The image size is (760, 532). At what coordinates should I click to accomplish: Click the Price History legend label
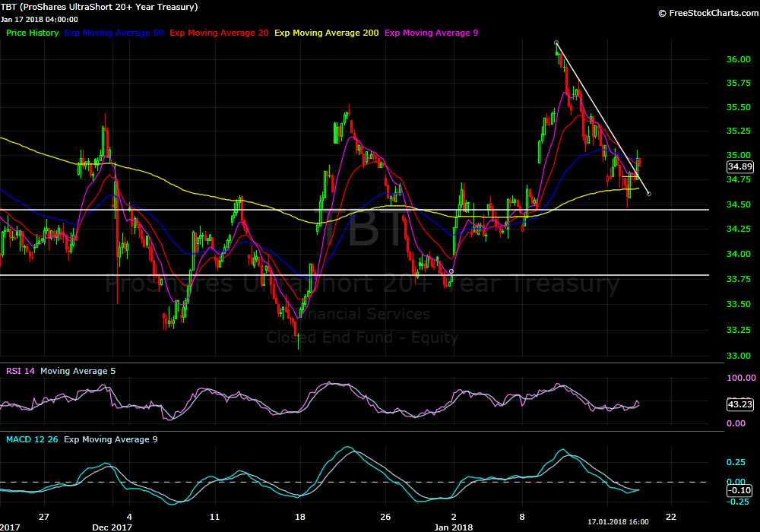pyautogui.click(x=32, y=33)
